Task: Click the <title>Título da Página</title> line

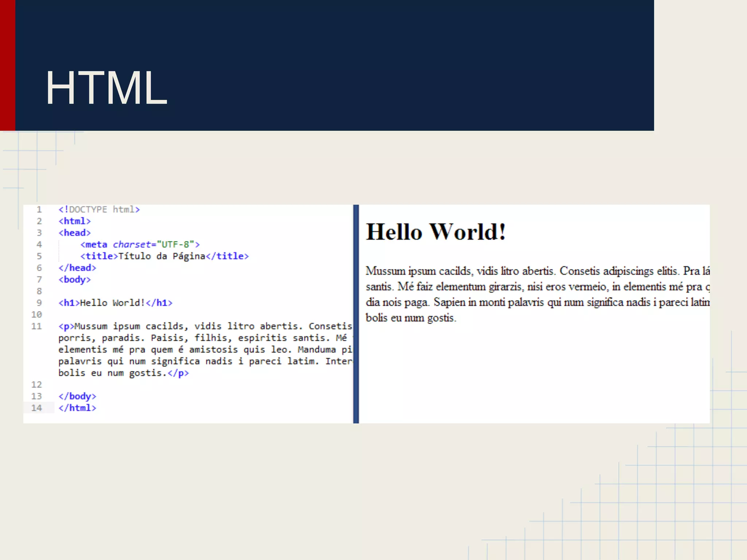Action: tap(165, 256)
